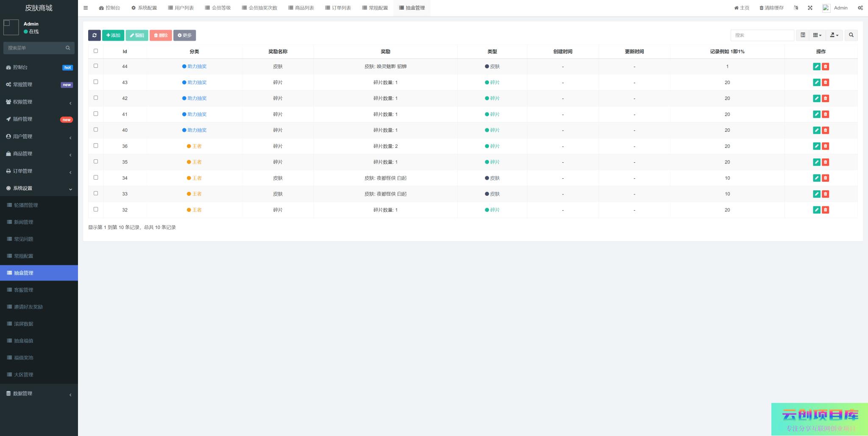Click the hamburger sidebar toggle icon
868x436 pixels.
[x=86, y=8]
